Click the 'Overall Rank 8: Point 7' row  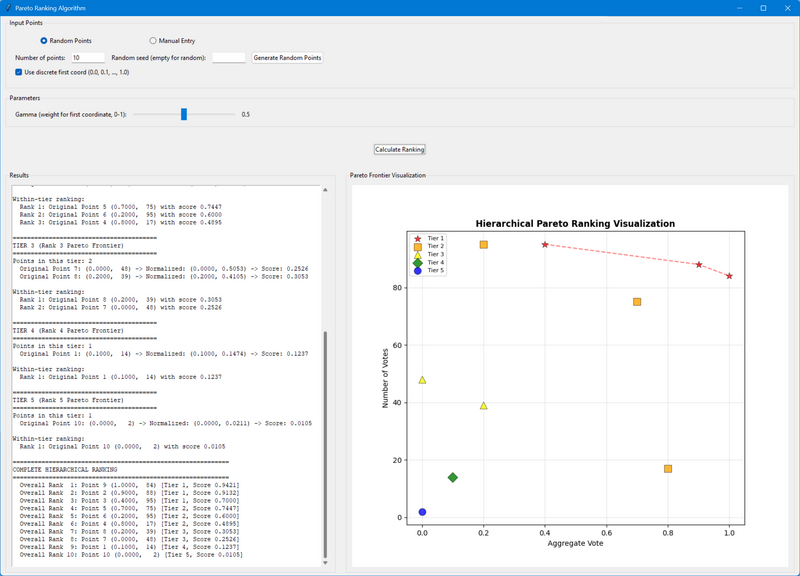130,539
